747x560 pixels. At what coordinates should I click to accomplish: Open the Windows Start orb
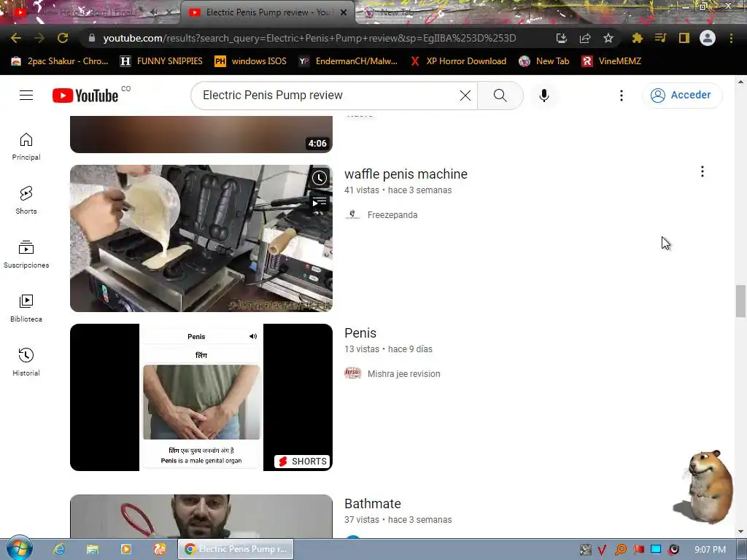[19, 548]
